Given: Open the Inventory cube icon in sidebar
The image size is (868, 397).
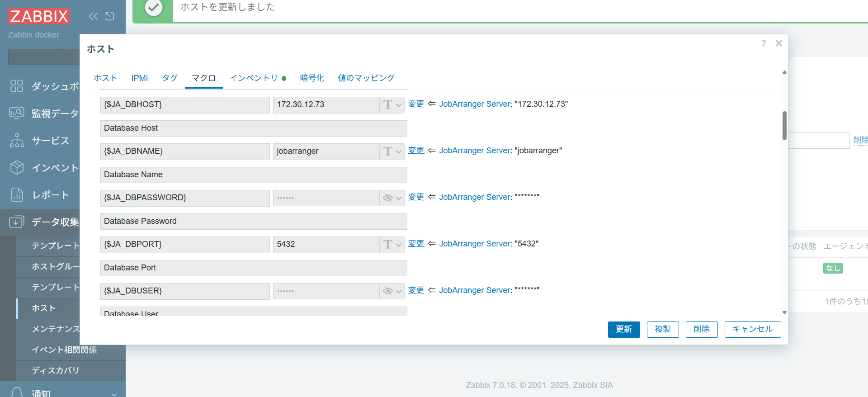Looking at the screenshot, I should click(x=17, y=167).
